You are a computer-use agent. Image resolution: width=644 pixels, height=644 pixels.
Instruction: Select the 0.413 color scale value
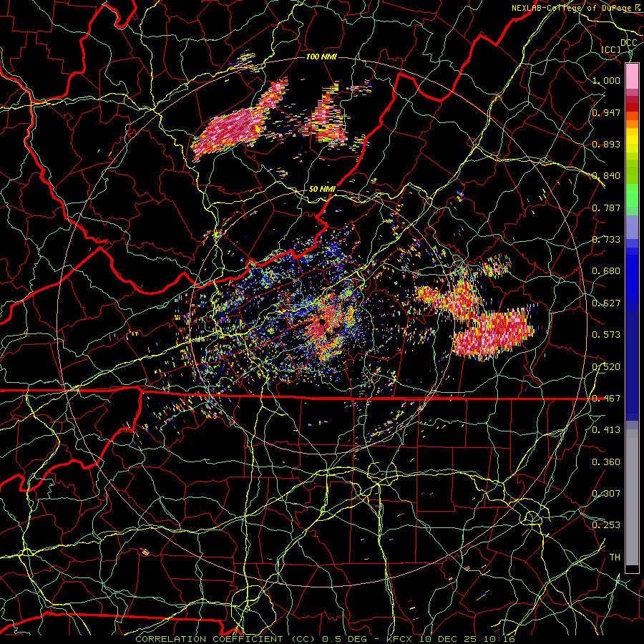(x=606, y=430)
